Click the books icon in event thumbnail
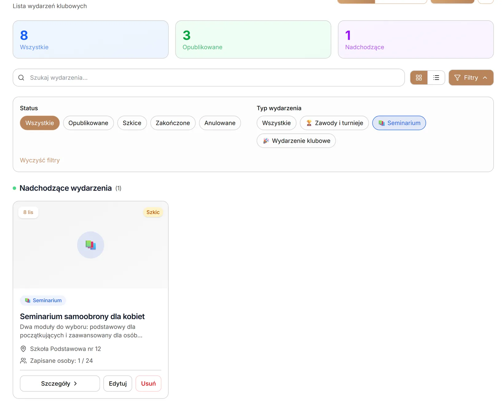Image resolution: width=504 pixels, height=420 pixels. [91, 245]
